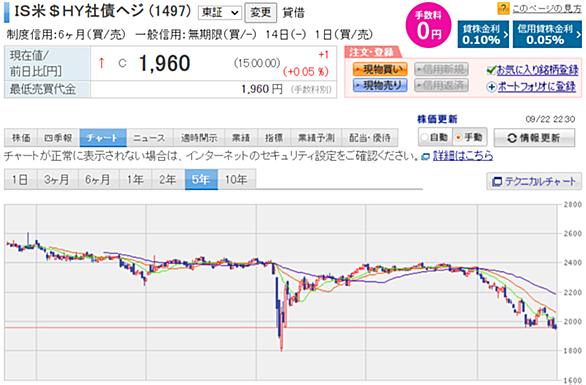This screenshot has width=586, height=385.
Task: Select the 自動 update radio button
Action: point(424,138)
